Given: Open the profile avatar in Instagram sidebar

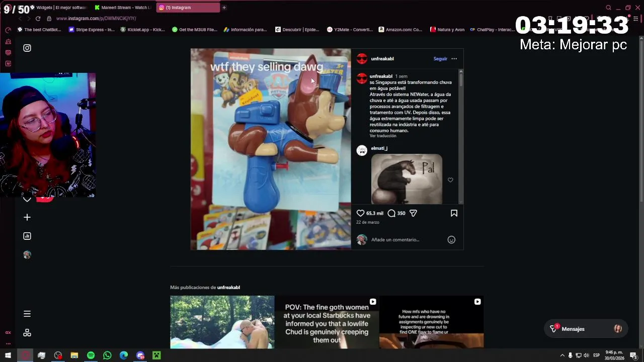Looking at the screenshot, I should [27, 255].
